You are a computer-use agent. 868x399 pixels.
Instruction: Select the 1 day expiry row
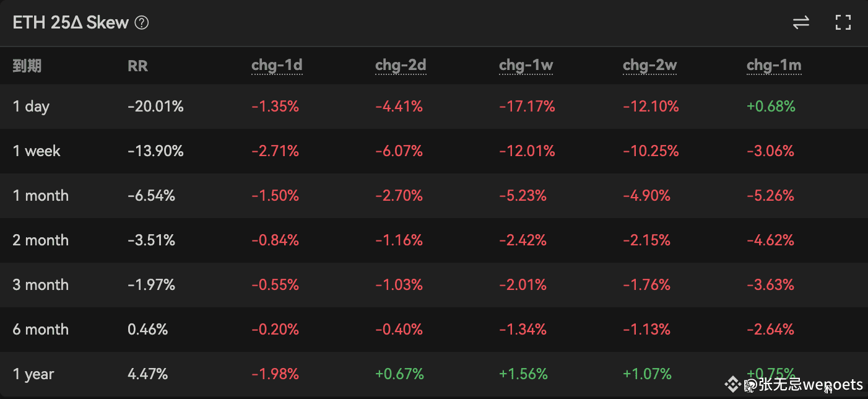(31, 107)
